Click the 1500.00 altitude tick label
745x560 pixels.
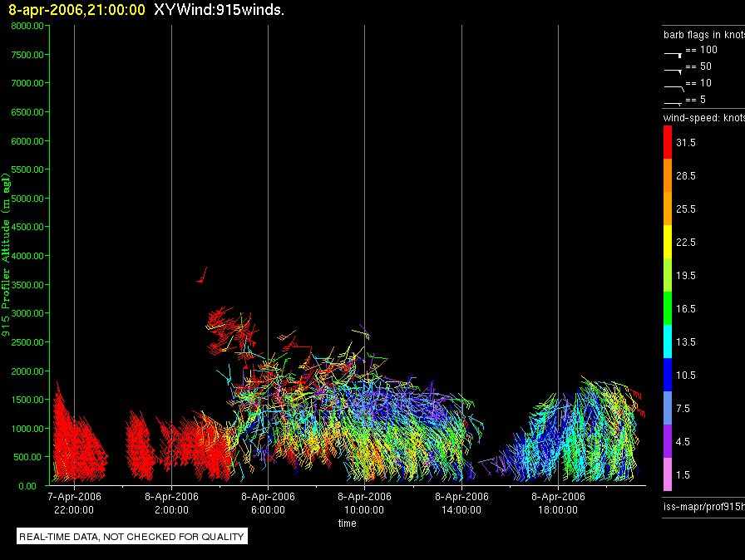tap(27, 400)
